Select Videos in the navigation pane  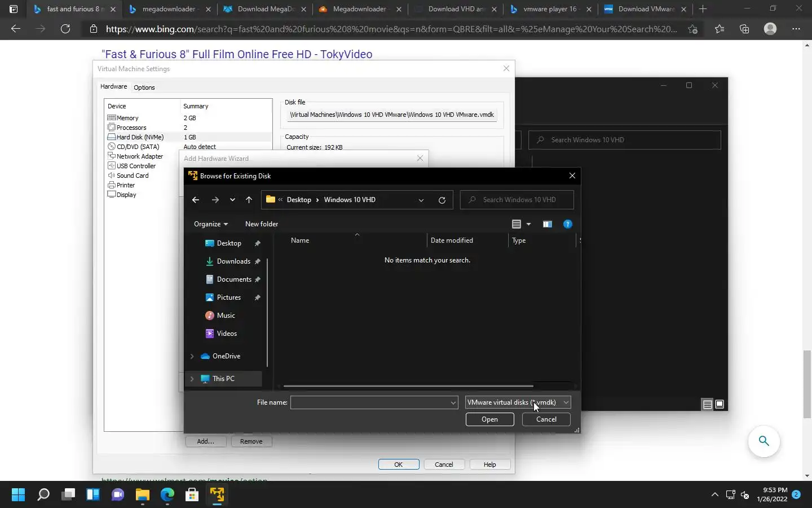click(x=227, y=334)
